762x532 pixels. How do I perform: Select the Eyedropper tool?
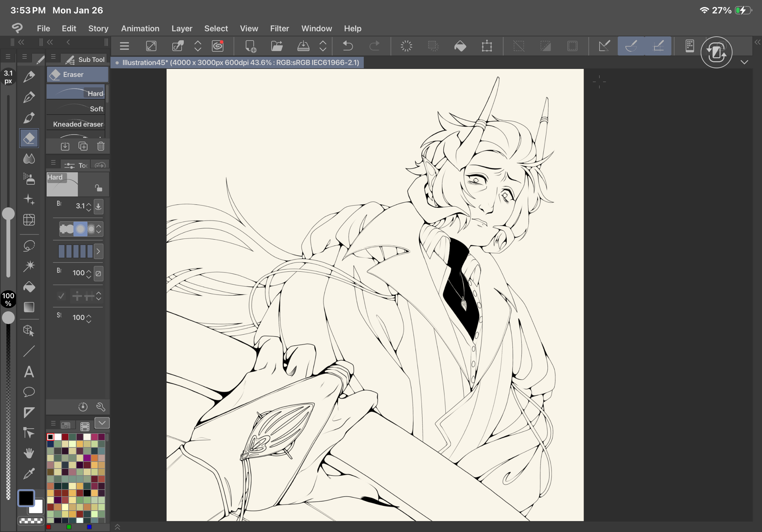click(29, 474)
